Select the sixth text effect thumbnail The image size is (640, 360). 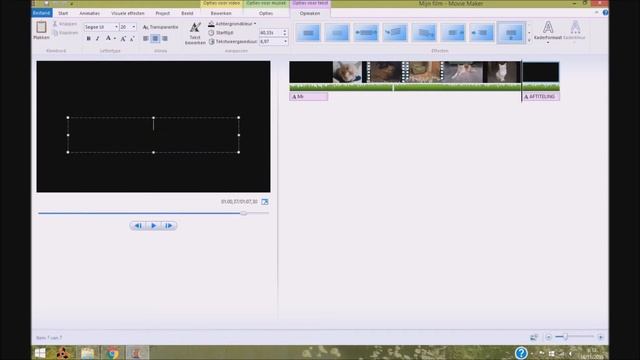click(453, 33)
